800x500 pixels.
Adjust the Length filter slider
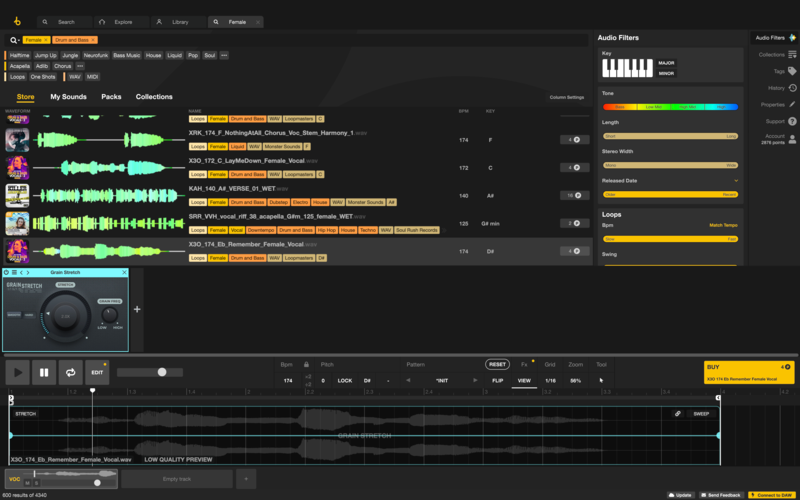point(670,136)
